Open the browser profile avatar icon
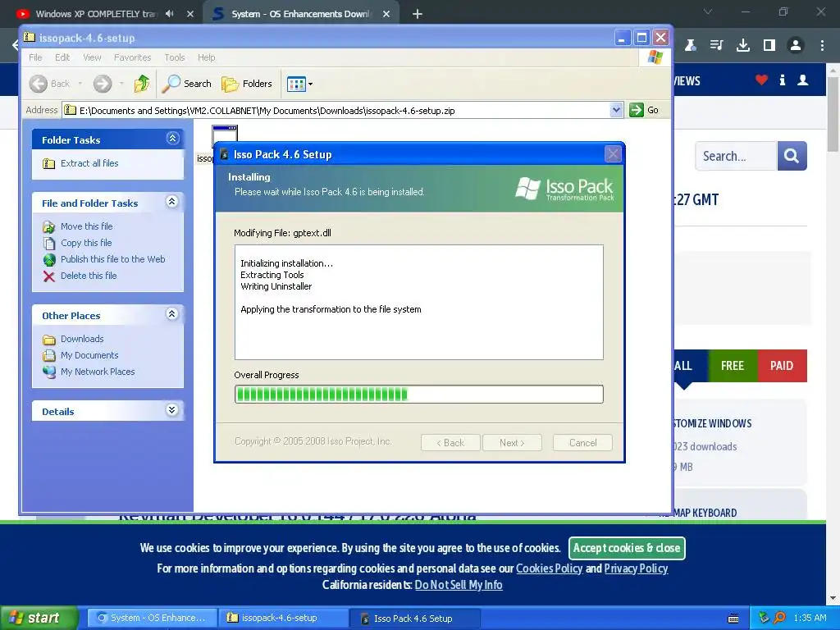The width and height of the screenshot is (840, 630). (796, 46)
